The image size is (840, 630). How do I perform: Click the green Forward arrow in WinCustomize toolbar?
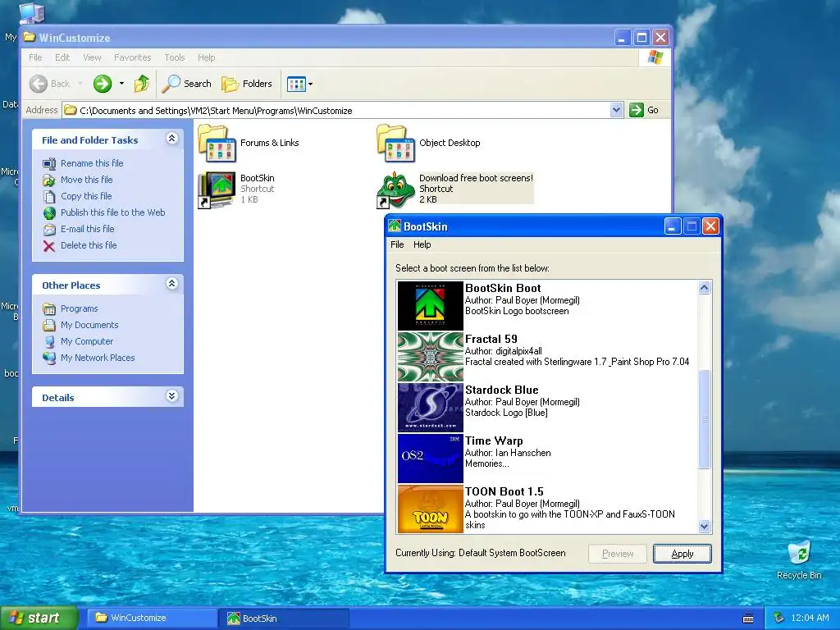click(x=103, y=84)
